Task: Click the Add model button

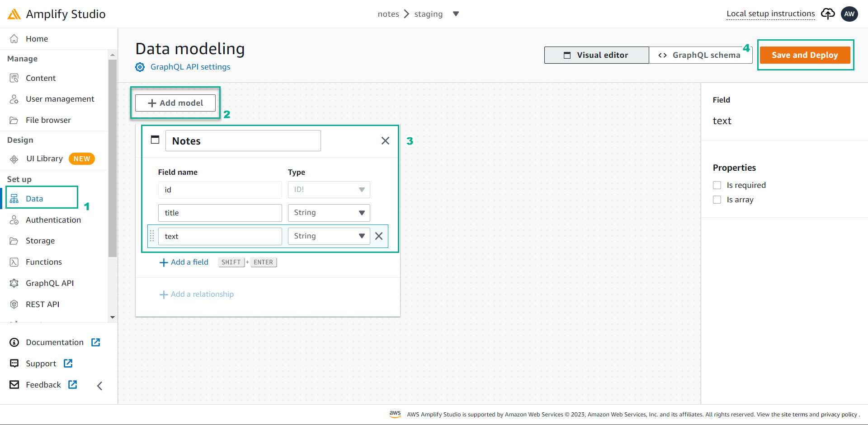Action: (x=175, y=103)
